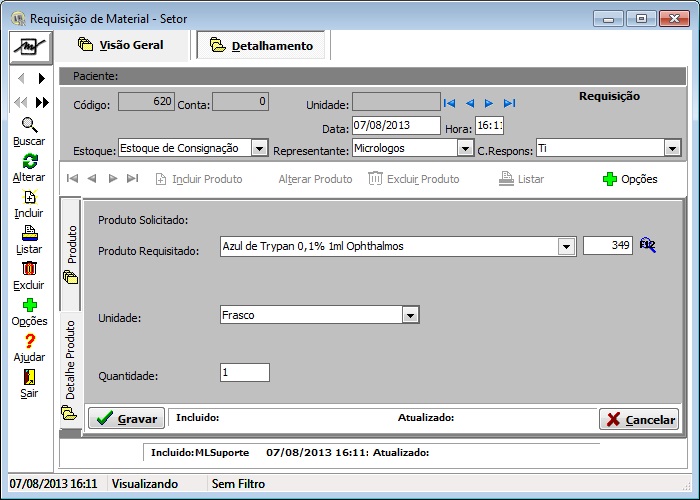Expand the Estoque dropdown

[259, 148]
